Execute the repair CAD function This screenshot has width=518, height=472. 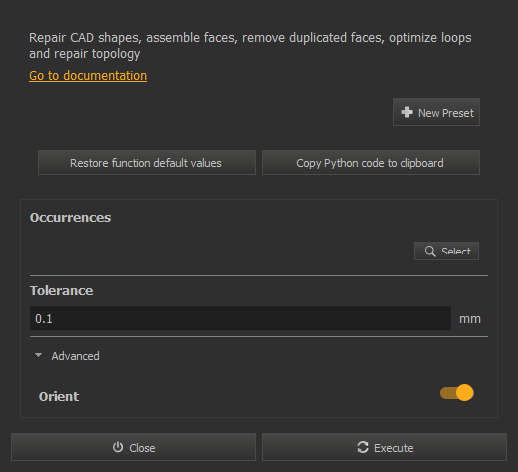(x=384, y=447)
